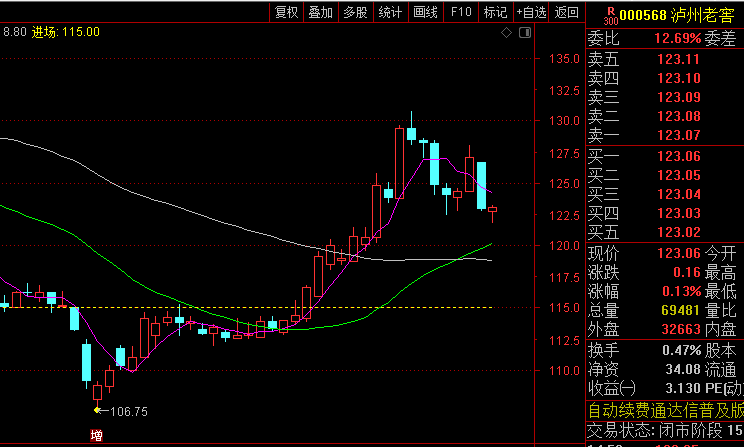Image resolution: width=744 pixels, height=447 pixels.
Task: Click the 现价 value 123.06
Action: click(678, 253)
